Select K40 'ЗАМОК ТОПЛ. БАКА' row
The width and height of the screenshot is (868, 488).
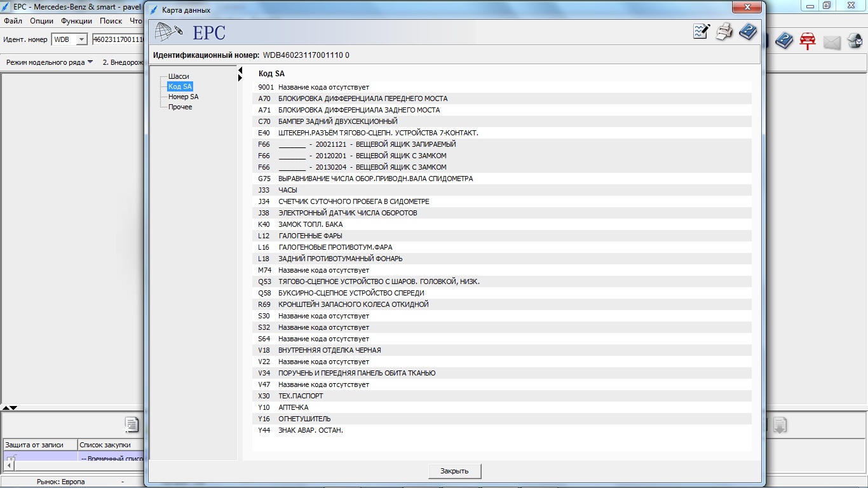[502, 224]
